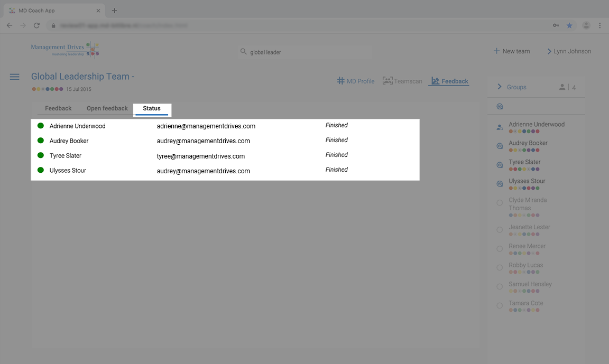Screen dimensions: 609x364
Task: Open Chrome three-dot menu
Action: coord(599,25)
